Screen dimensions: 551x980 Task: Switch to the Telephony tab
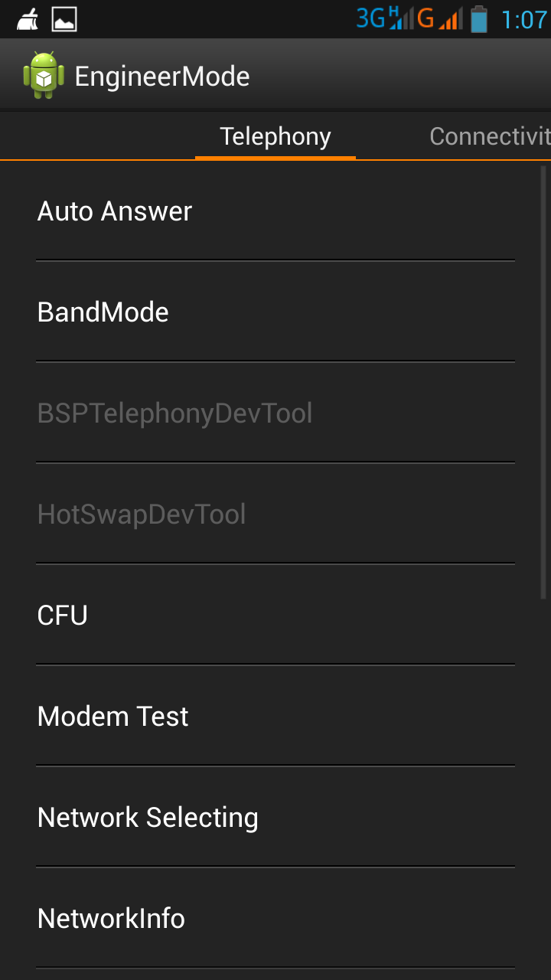[x=275, y=136]
